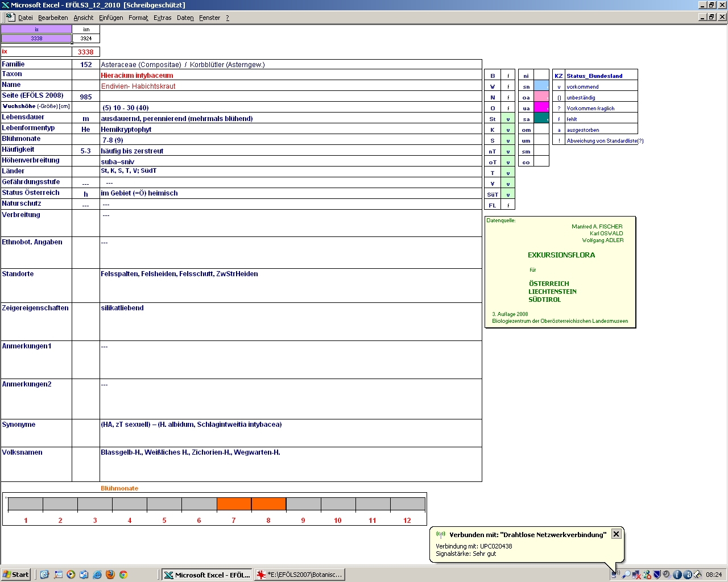
Task: Open the Daten menu
Action: click(185, 18)
